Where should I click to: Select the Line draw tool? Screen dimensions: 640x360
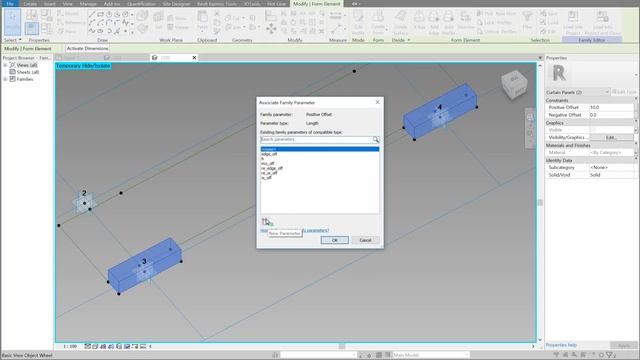92,14
